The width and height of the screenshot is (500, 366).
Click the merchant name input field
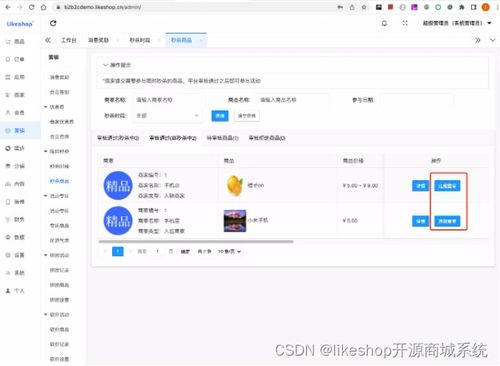[x=168, y=100]
